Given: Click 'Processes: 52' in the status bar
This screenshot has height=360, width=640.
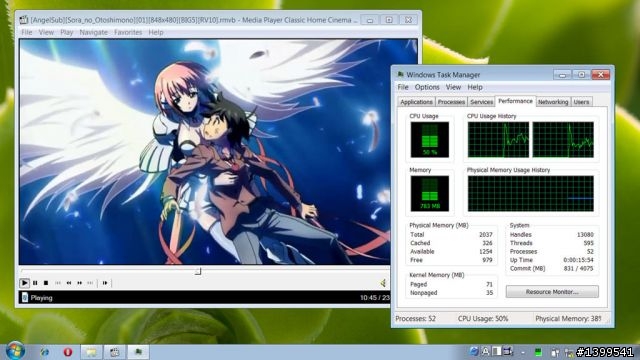Looking at the screenshot, I should point(416,319).
